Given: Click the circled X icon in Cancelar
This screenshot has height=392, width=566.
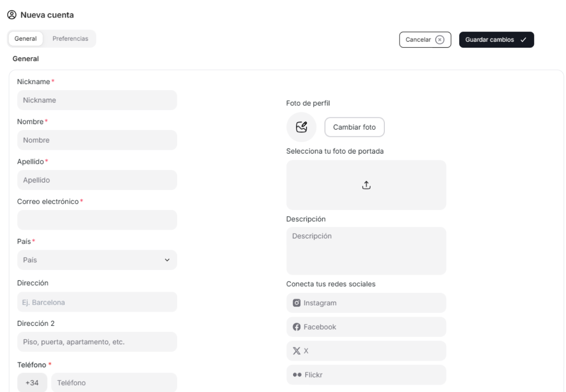Looking at the screenshot, I should (439, 40).
